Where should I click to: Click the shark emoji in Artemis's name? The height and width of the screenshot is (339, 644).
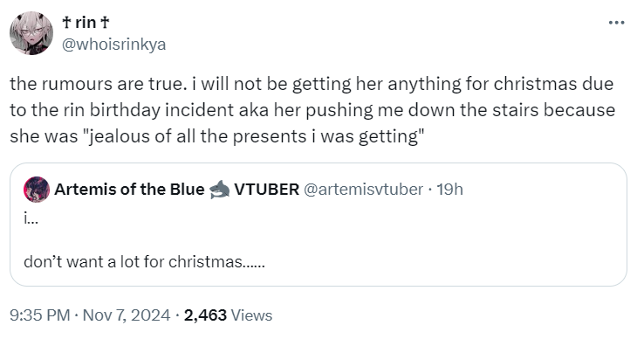coord(219,190)
